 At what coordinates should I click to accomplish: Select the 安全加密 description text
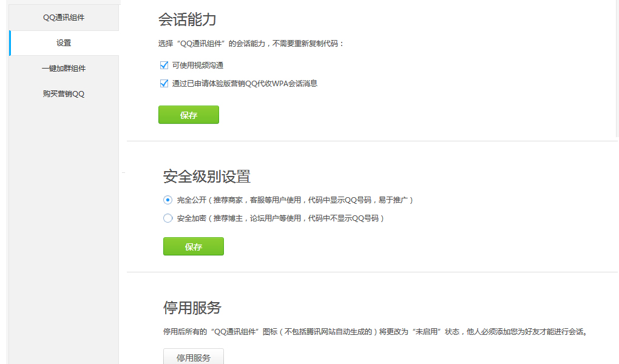pyautogui.click(x=279, y=218)
